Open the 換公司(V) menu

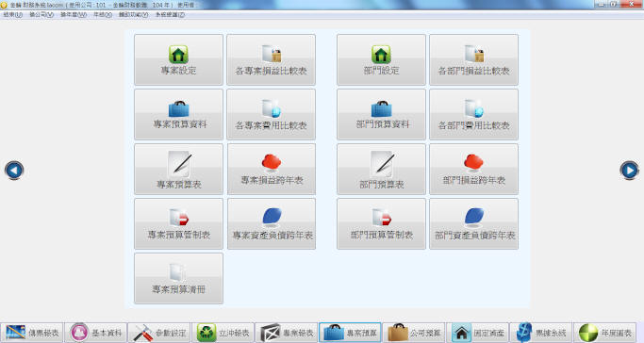pyautogui.click(x=41, y=15)
